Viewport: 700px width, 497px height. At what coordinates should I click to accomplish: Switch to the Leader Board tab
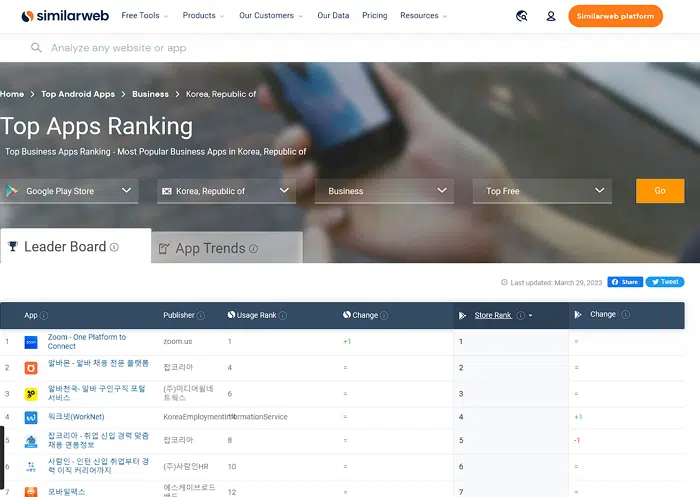tap(75, 246)
